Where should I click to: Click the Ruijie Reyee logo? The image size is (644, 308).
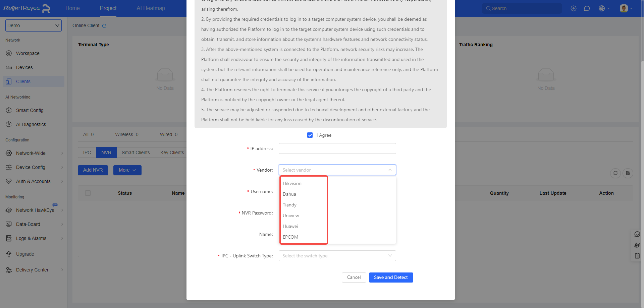pyautogui.click(x=27, y=8)
